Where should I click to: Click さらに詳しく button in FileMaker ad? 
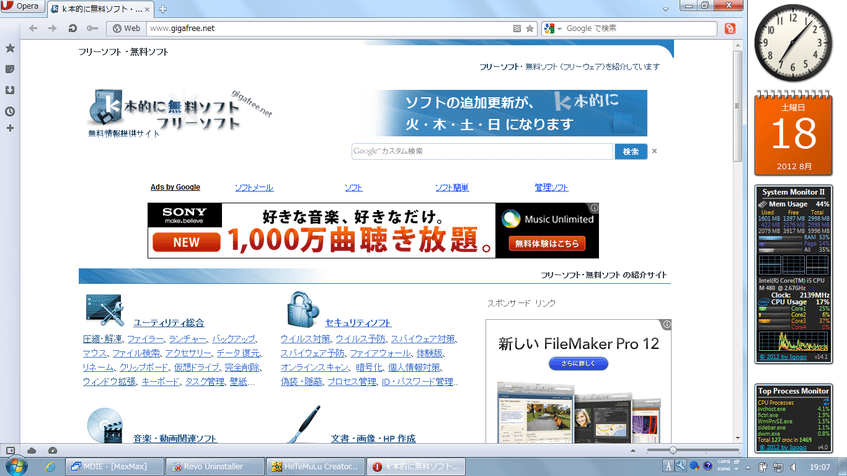(578, 364)
